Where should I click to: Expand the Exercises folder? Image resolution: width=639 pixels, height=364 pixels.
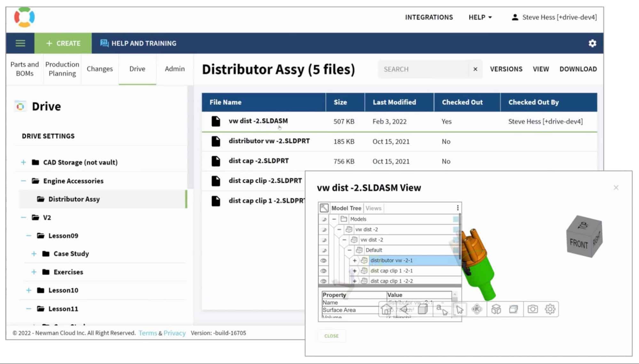(x=34, y=272)
